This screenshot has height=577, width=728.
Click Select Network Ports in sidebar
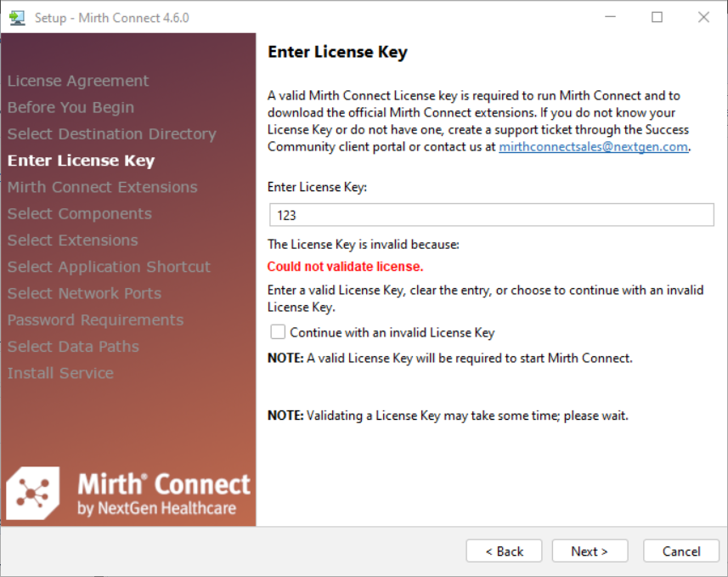(84, 293)
